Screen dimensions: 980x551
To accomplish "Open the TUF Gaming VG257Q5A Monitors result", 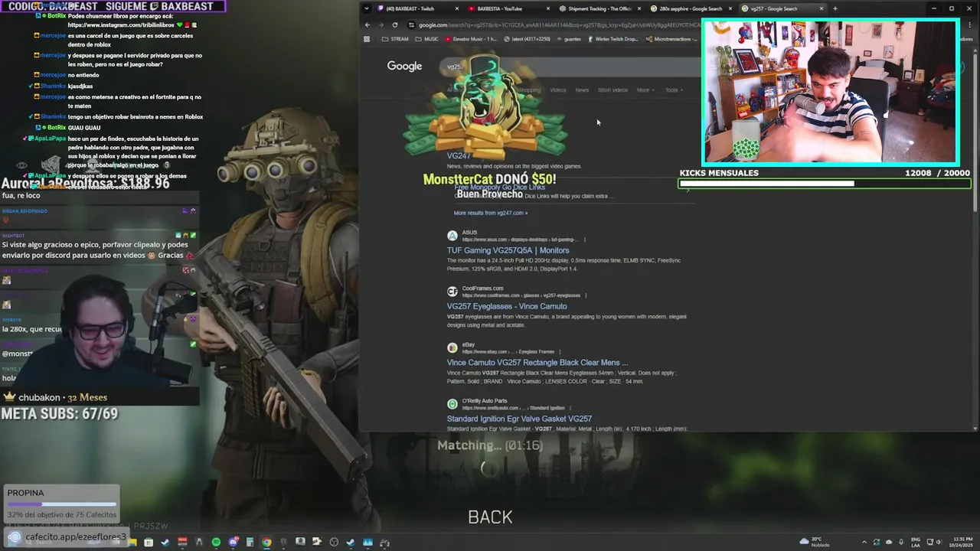I will pyautogui.click(x=508, y=250).
